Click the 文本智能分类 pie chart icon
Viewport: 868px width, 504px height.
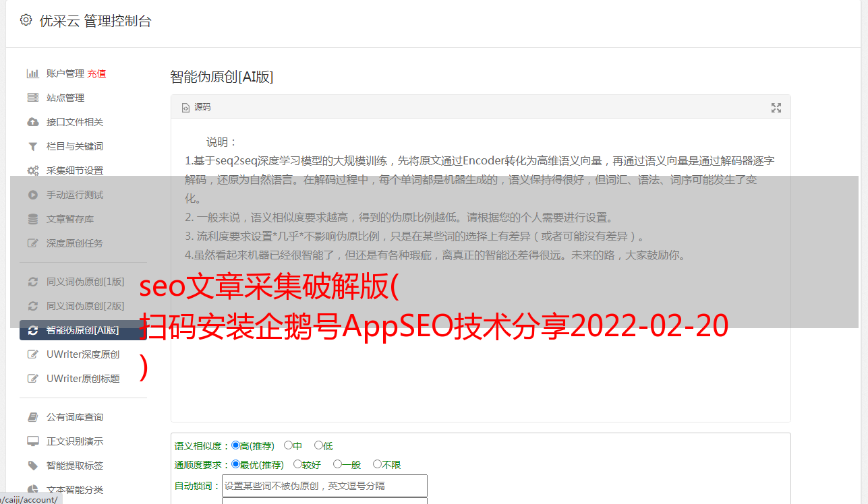(32, 490)
